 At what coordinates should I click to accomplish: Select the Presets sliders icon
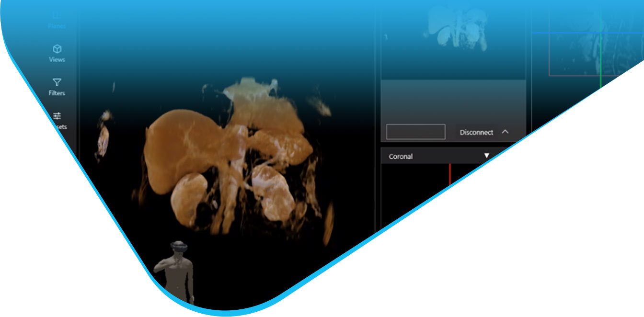(57, 116)
